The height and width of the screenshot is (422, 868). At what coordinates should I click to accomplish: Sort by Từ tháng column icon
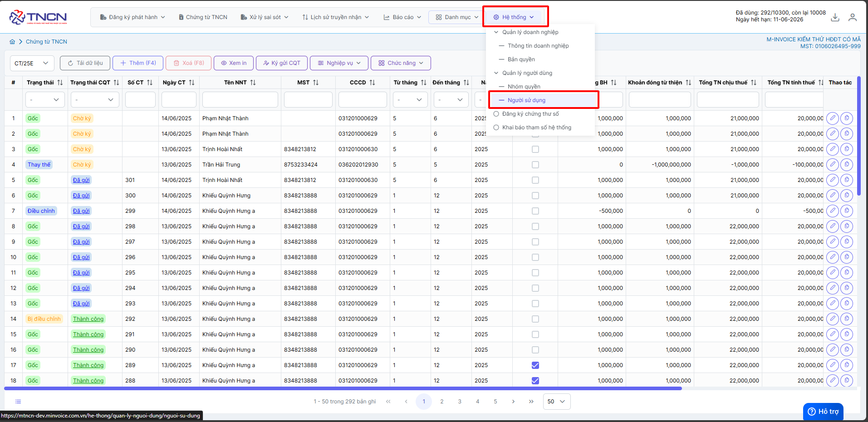pos(423,83)
